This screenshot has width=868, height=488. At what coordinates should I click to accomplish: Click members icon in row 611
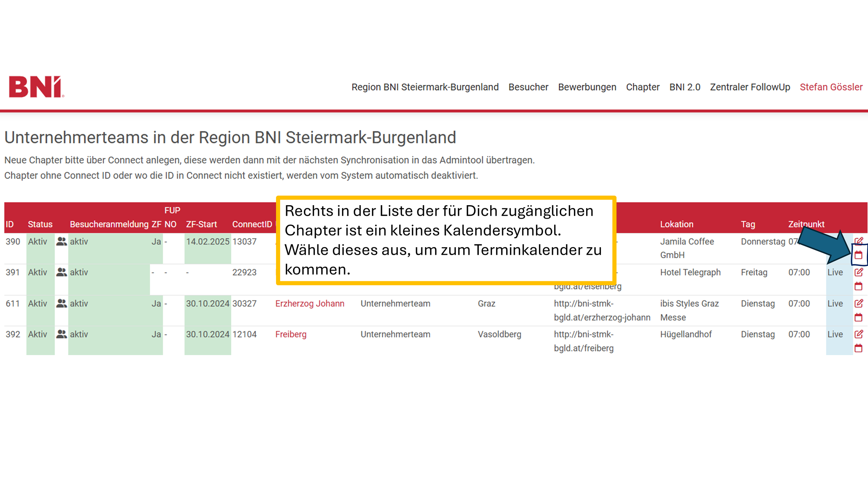pyautogui.click(x=61, y=303)
